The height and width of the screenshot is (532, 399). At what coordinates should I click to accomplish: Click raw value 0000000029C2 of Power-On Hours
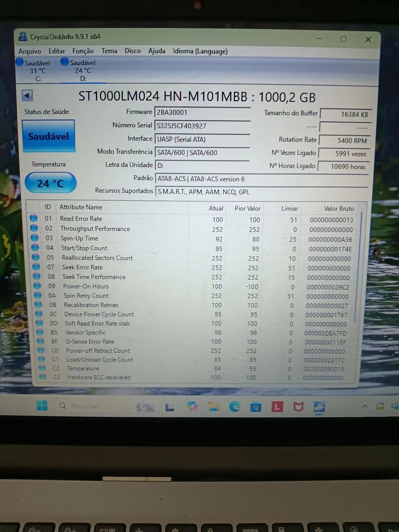click(328, 287)
